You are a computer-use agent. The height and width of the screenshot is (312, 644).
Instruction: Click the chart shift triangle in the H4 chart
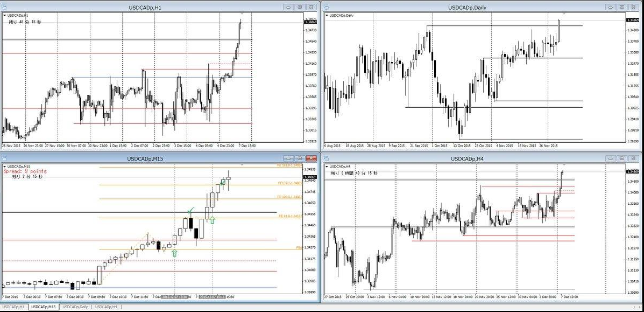tap(563, 164)
